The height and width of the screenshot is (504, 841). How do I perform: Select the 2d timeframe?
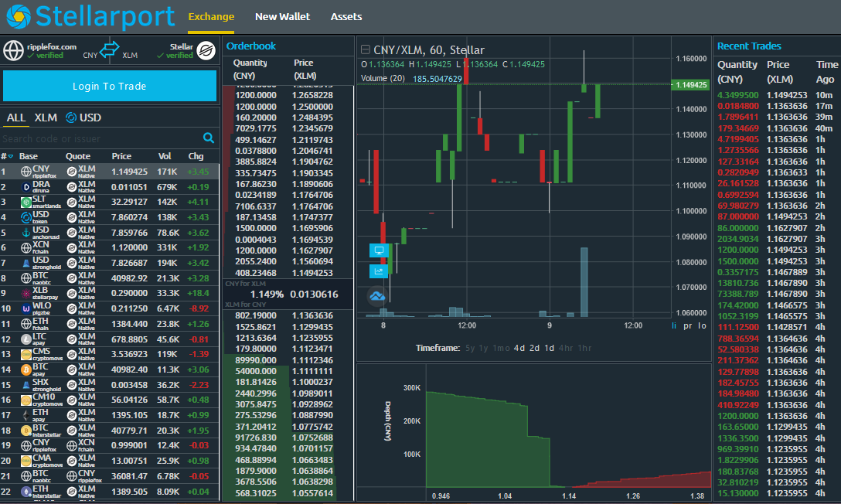coord(534,348)
